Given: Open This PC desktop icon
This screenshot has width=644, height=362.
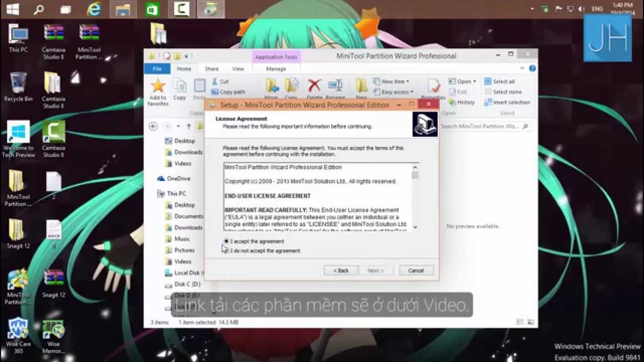Looking at the screenshot, I should (19, 39).
